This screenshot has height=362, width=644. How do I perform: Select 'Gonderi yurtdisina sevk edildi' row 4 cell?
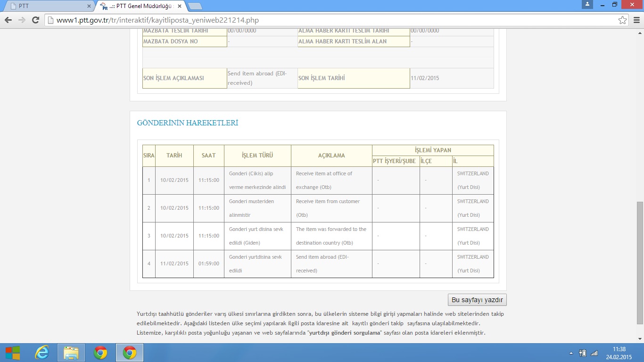(257, 263)
